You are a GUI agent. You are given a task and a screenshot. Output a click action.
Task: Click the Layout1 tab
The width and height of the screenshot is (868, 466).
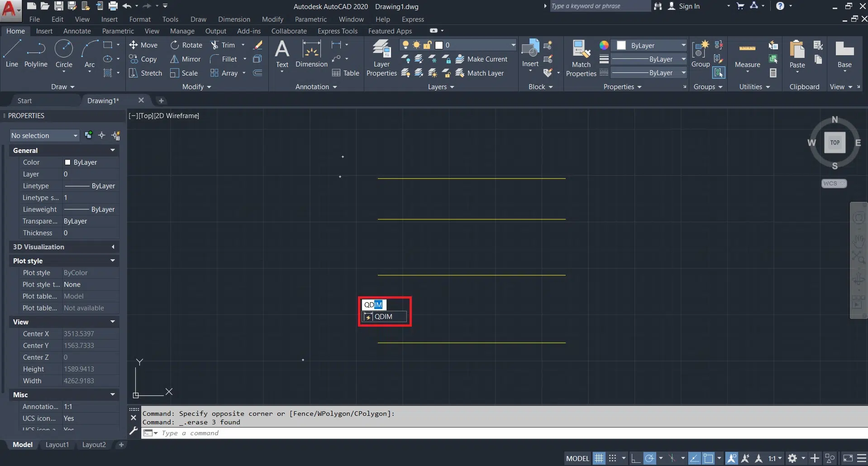click(x=57, y=445)
